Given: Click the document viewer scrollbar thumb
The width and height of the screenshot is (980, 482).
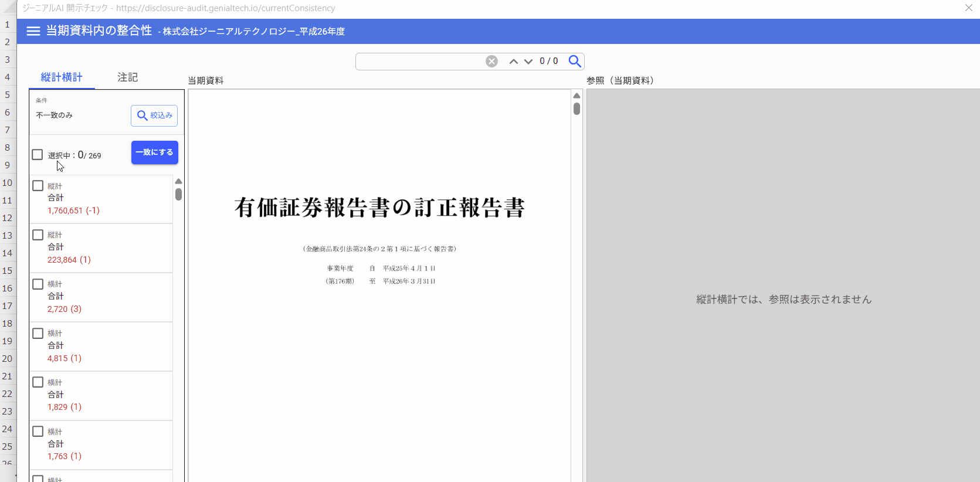Looking at the screenshot, I should pos(577,108).
